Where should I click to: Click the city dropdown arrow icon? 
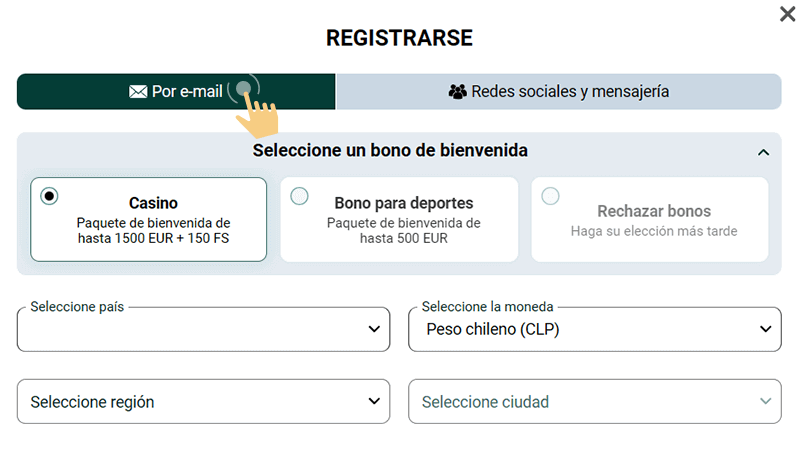coord(765,402)
